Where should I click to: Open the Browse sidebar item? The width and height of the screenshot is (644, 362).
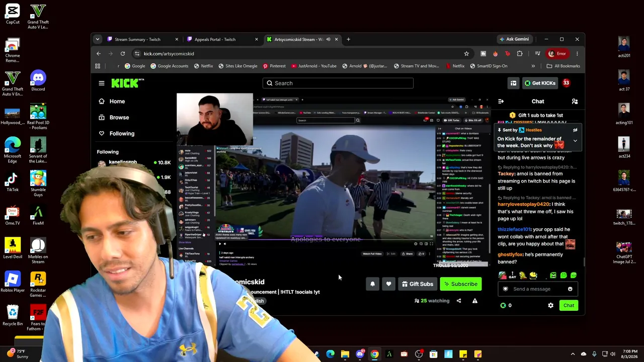pos(114,117)
